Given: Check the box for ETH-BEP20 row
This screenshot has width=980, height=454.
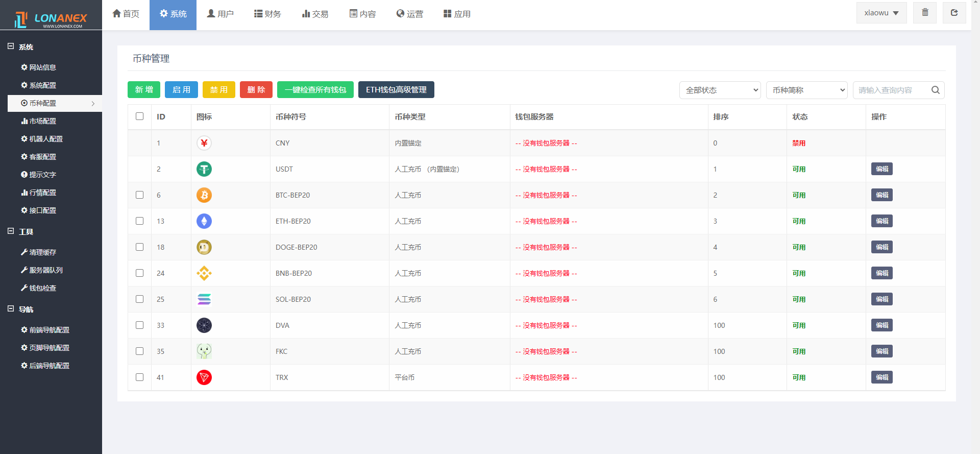Looking at the screenshot, I should [139, 221].
